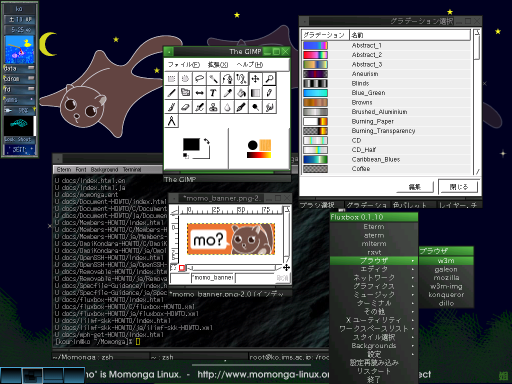Select the Measure compass tool

(x=171, y=121)
